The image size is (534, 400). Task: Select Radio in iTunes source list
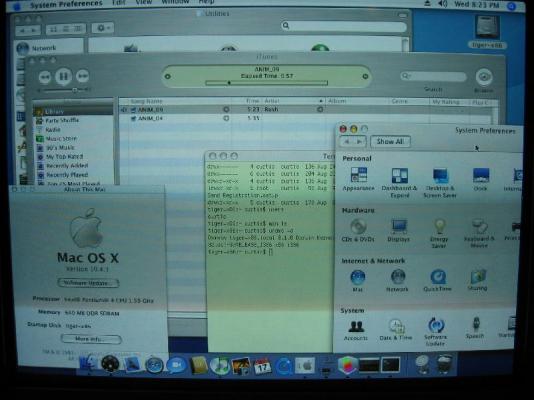point(73,129)
